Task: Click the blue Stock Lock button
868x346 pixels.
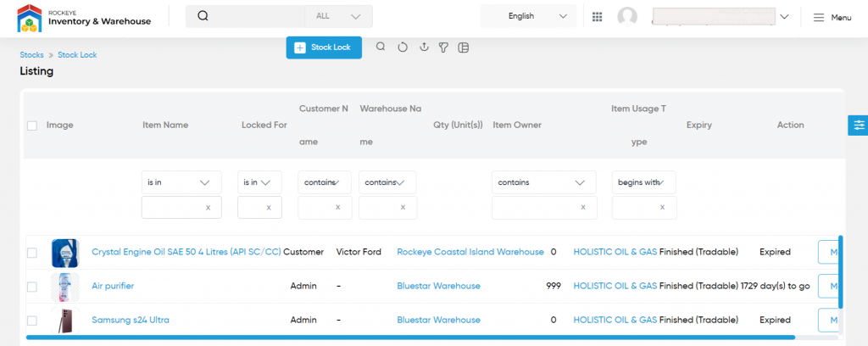Action: click(x=324, y=47)
